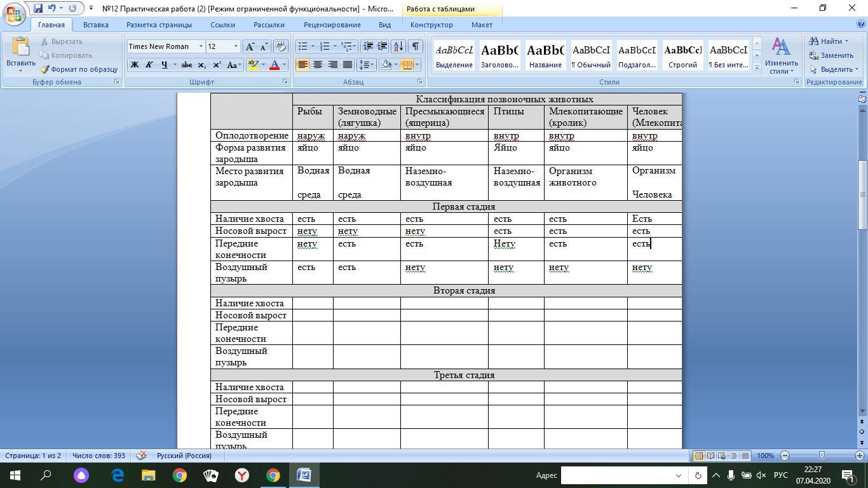Screen dimensions: 868x488
Task: Clear formatting with the eraser icon
Action: coord(281,46)
